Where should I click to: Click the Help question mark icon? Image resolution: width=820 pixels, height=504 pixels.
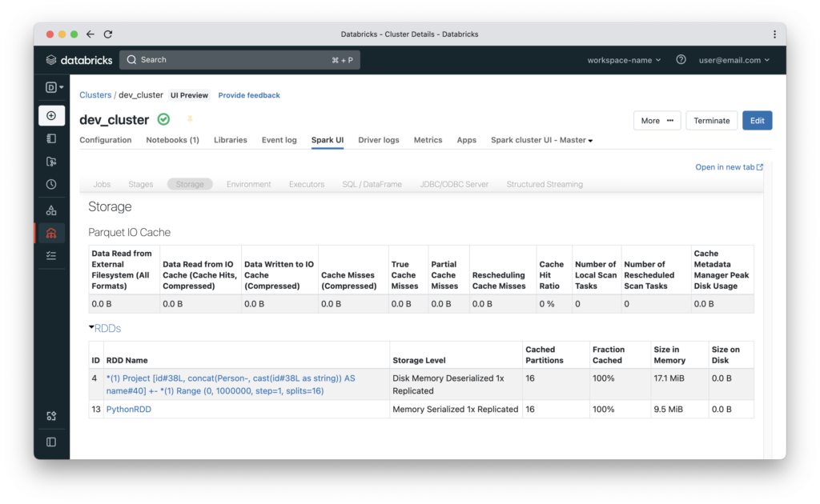pyautogui.click(x=680, y=59)
